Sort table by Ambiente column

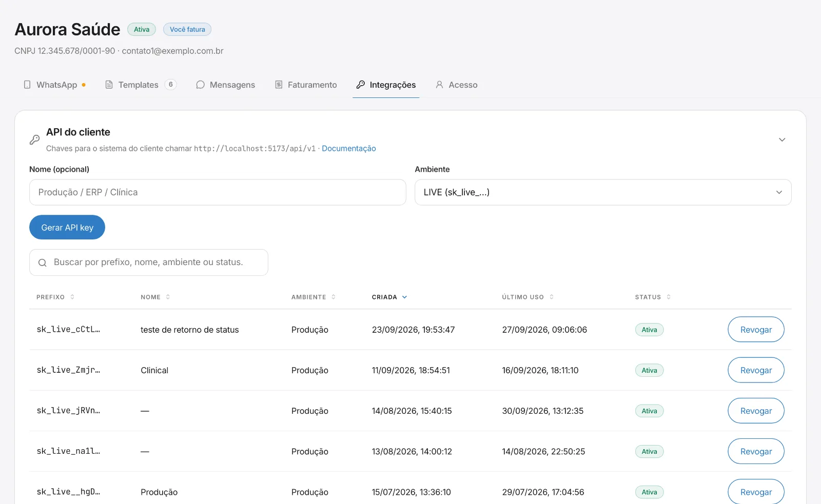pos(314,297)
